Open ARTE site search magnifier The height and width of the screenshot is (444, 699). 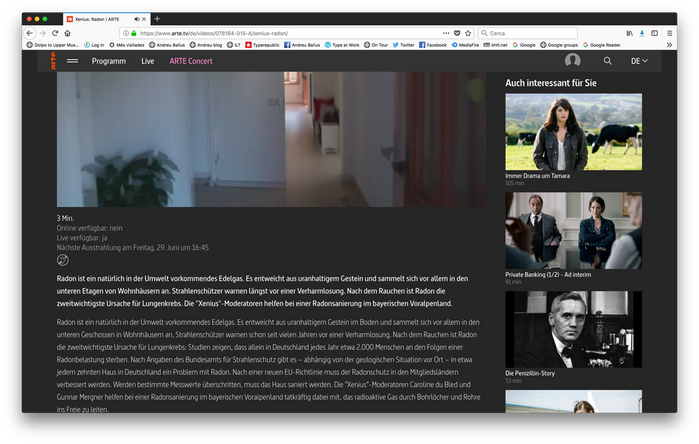(x=608, y=61)
